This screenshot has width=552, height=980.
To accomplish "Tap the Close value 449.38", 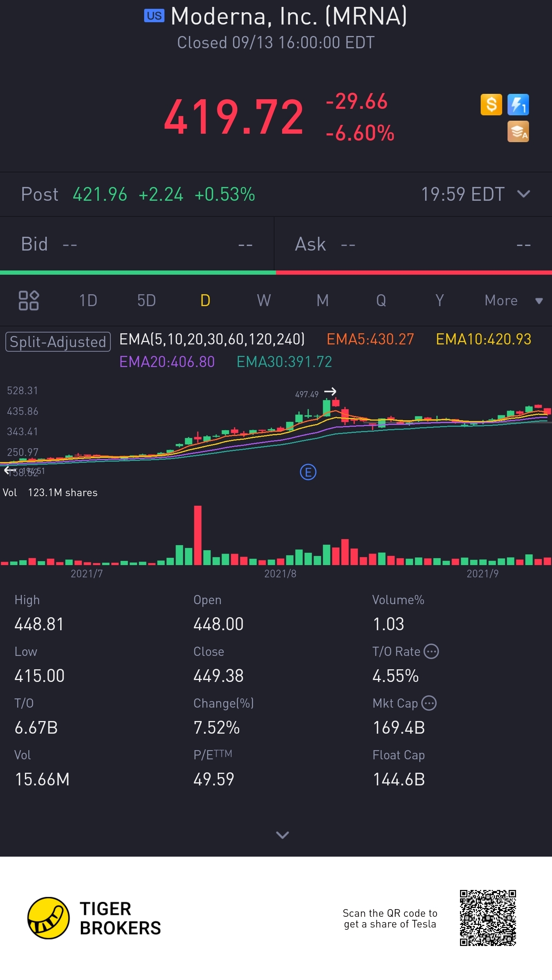I will point(219,676).
